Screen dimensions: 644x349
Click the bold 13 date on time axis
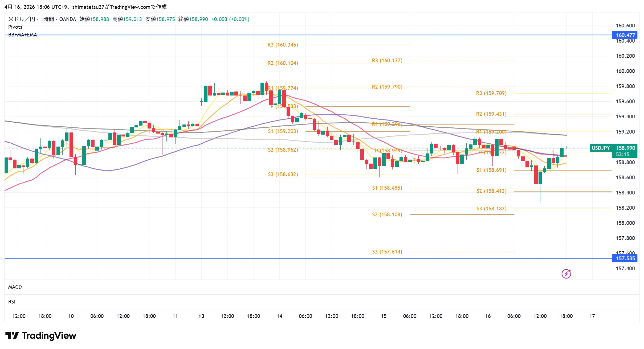pyautogui.click(x=201, y=316)
